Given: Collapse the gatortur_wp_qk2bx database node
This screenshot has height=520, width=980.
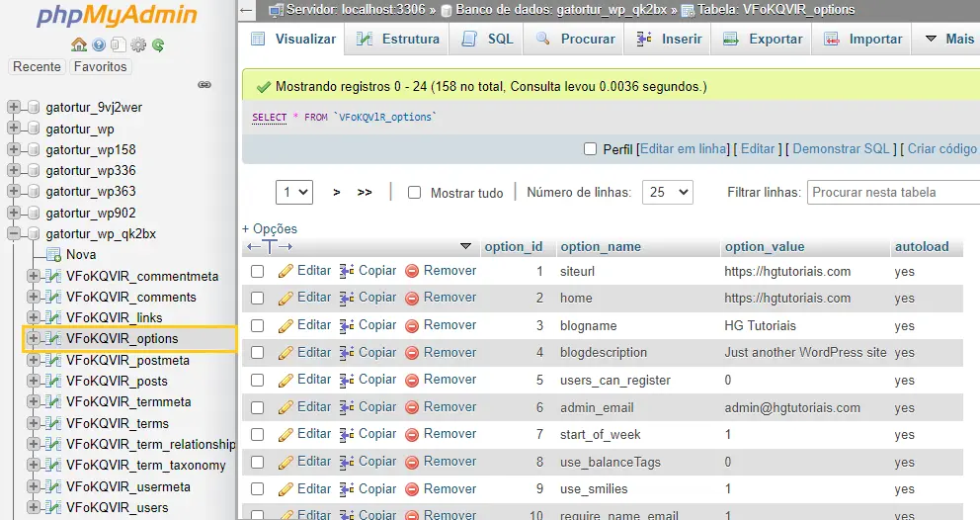Looking at the screenshot, I should pyautogui.click(x=14, y=234).
